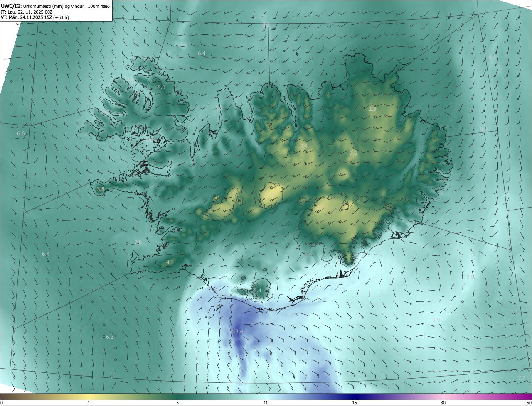Click the 8.2 value at the top edge
This screenshot has width=532, height=406.
tap(266, 25)
